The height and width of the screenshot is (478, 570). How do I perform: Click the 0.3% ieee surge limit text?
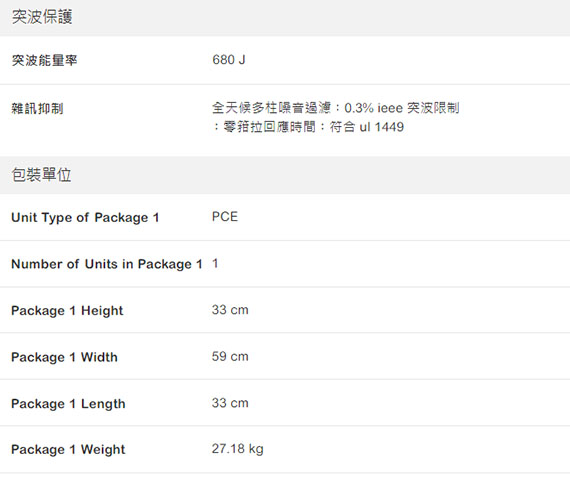pos(402,108)
